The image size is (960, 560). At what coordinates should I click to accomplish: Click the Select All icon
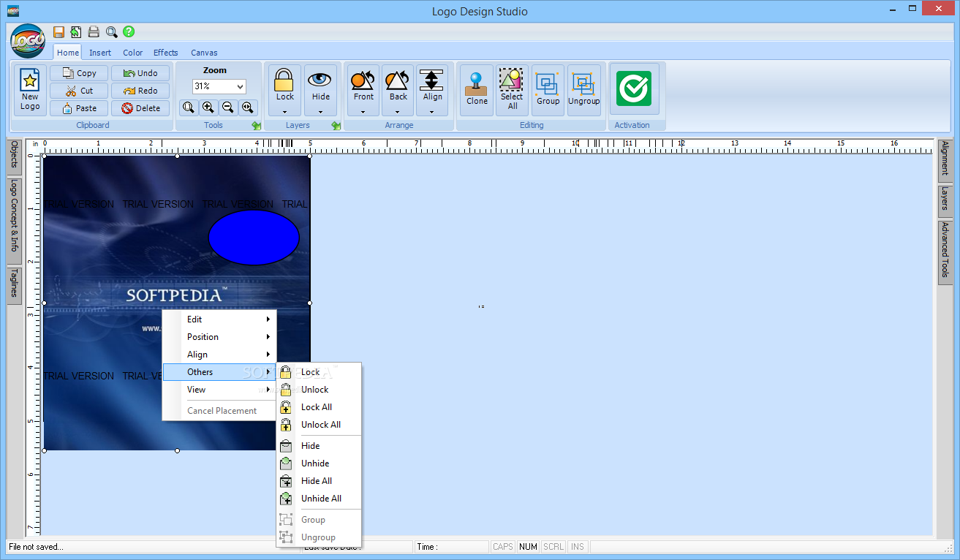tap(512, 79)
